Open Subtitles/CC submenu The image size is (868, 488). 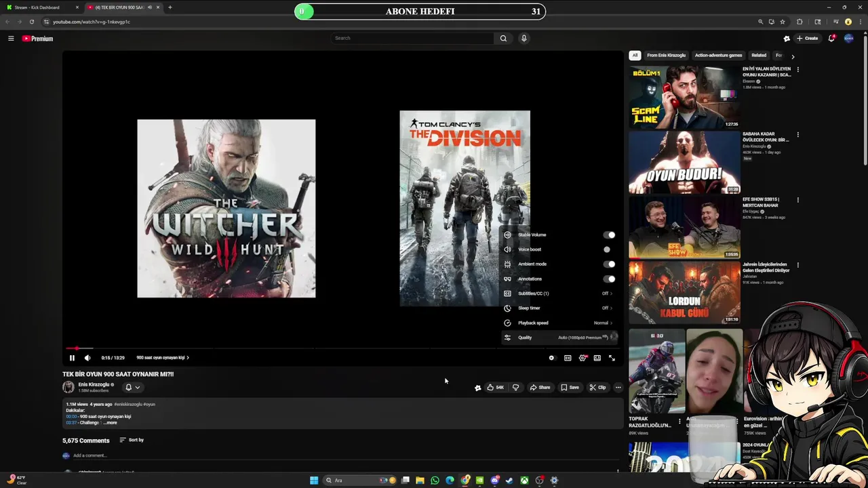point(559,293)
